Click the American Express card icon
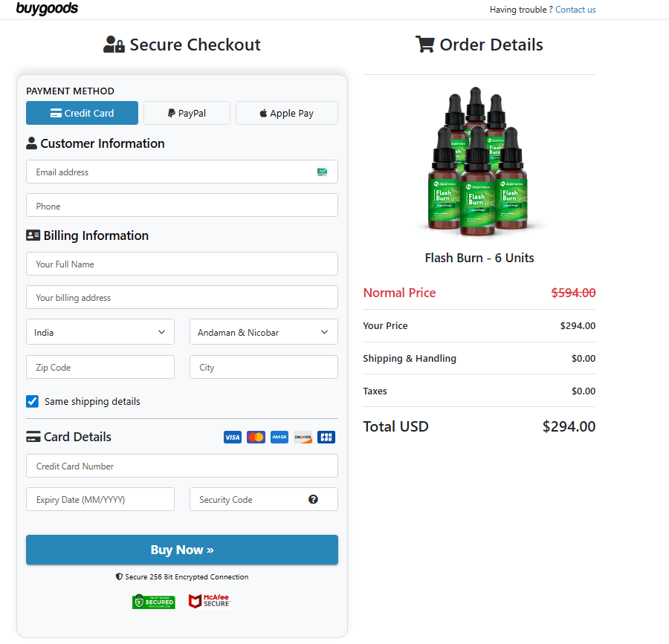Image resolution: width=669 pixels, height=644 pixels. (x=279, y=438)
